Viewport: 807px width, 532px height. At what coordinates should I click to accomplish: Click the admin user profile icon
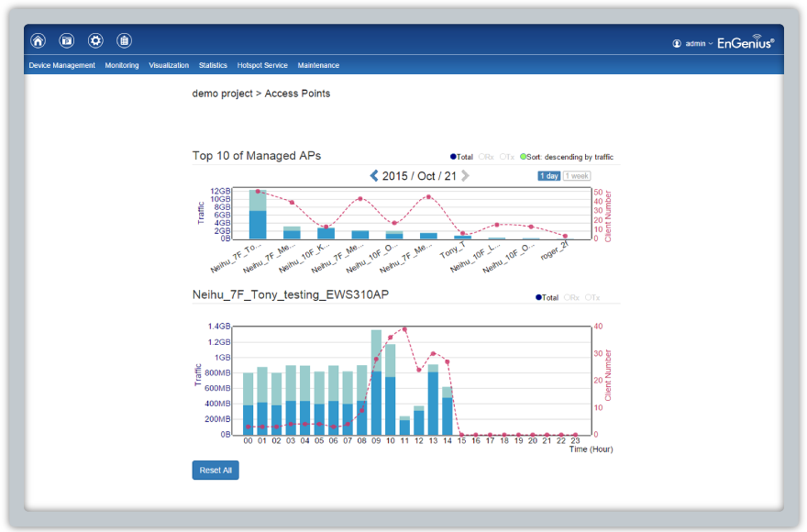coord(677,44)
